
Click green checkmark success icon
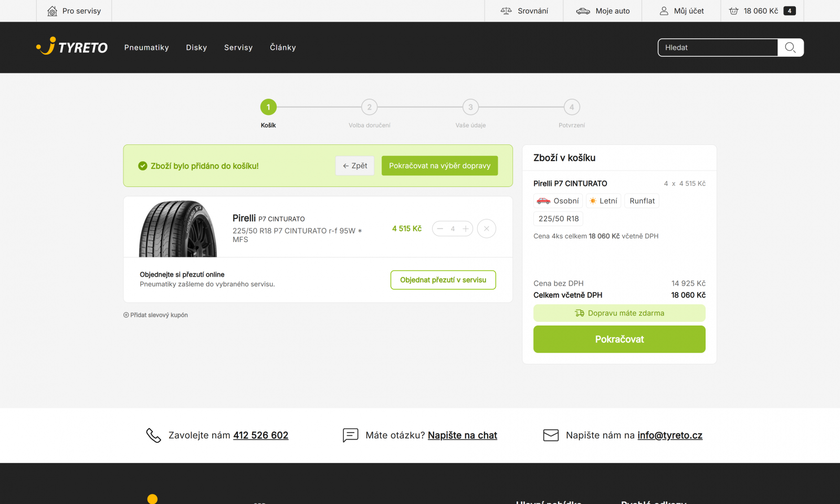coord(143,166)
